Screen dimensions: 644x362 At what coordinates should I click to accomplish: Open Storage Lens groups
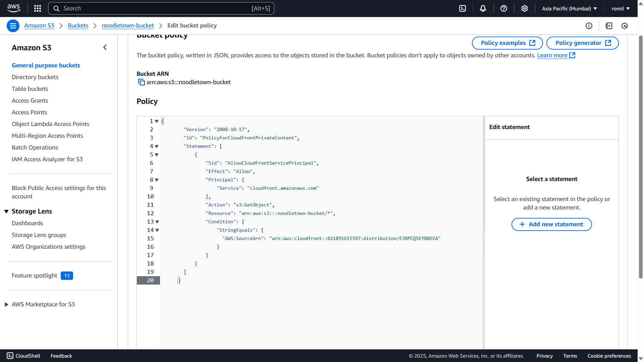pos(39,235)
